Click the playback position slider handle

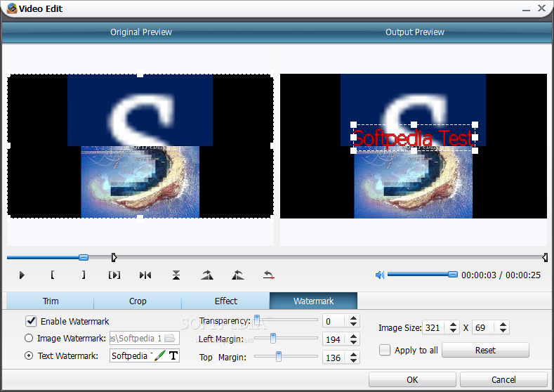tap(84, 257)
